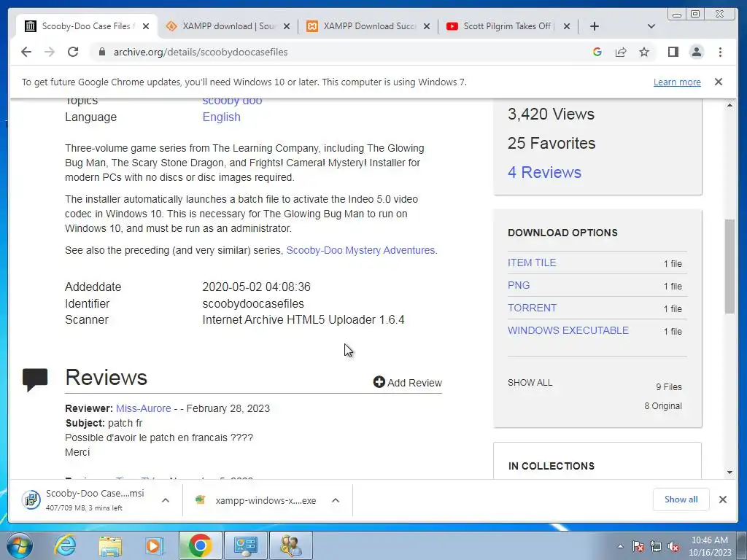Close the XAMPP download SourceForge tab

coord(286,26)
